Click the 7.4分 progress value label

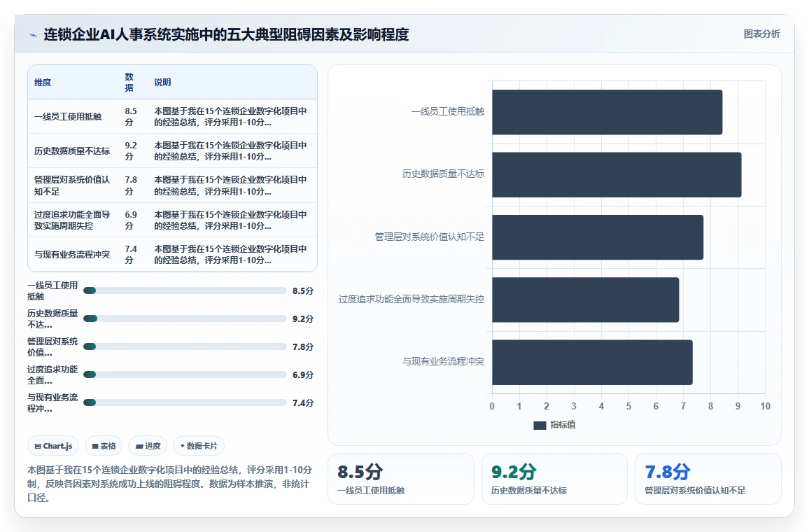pos(303,402)
